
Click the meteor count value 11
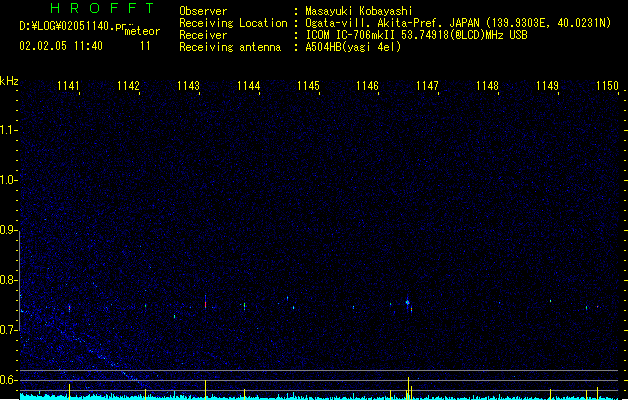tap(145, 46)
